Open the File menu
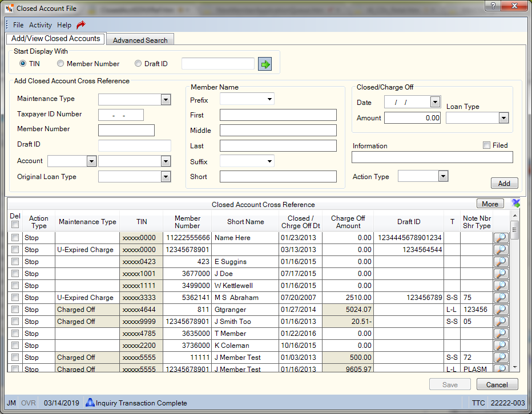The width and height of the screenshot is (532, 414). (18, 25)
